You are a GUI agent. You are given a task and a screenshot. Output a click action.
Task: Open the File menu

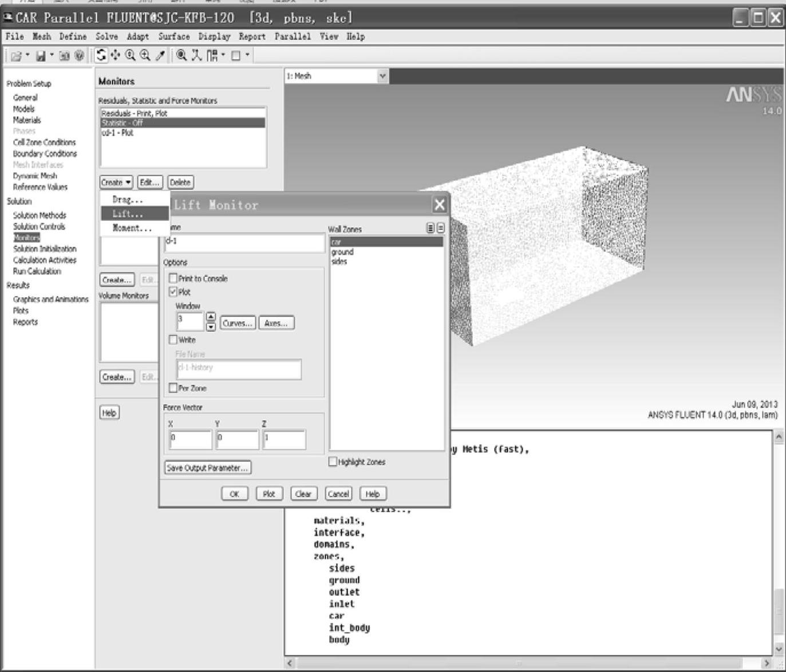[14, 37]
